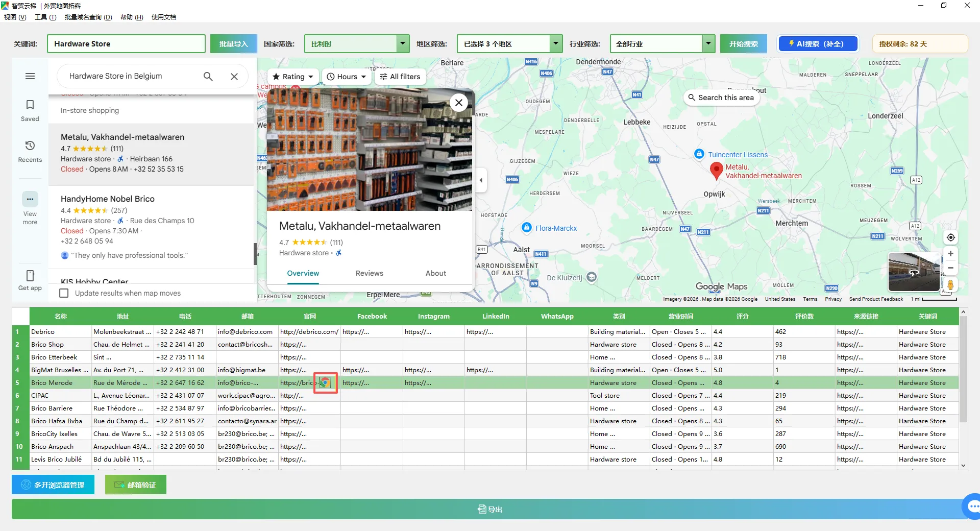
Task: Close the Metalu place details card
Action: tap(459, 103)
